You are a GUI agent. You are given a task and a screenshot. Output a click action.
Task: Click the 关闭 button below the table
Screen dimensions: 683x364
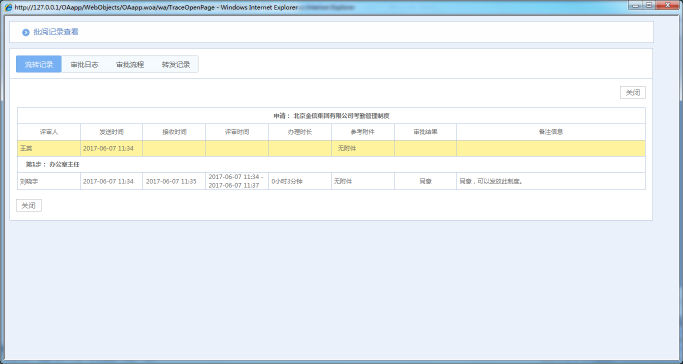(29, 206)
